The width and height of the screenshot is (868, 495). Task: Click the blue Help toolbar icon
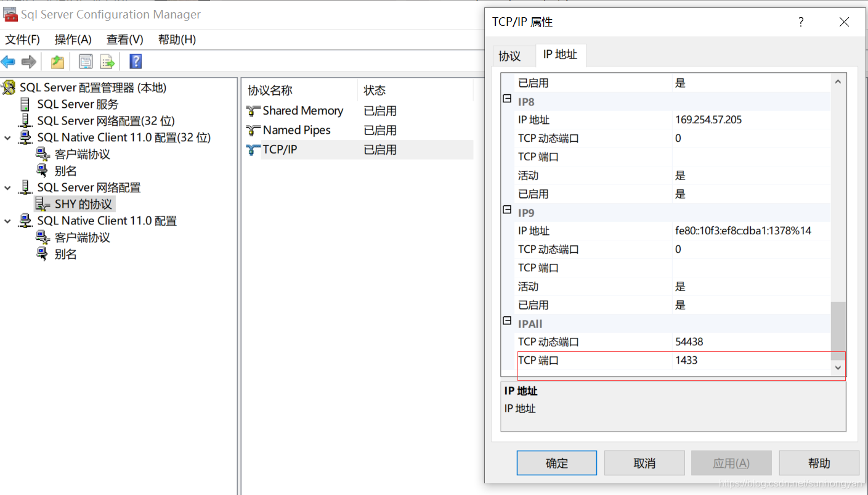point(136,62)
